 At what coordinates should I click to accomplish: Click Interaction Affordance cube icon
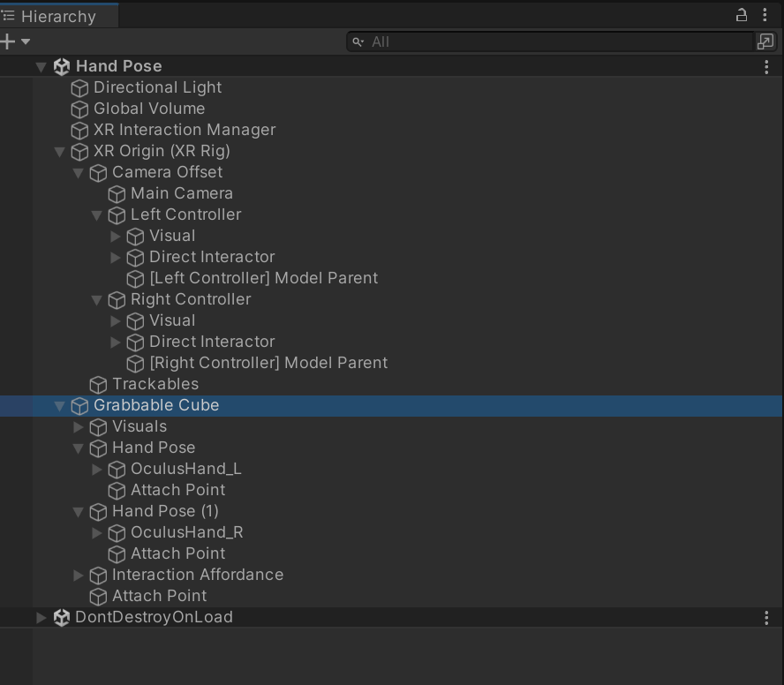(98, 576)
